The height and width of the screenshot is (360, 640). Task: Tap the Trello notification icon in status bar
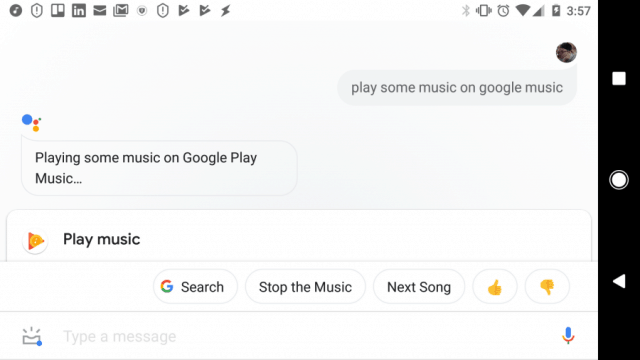point(58,11)
